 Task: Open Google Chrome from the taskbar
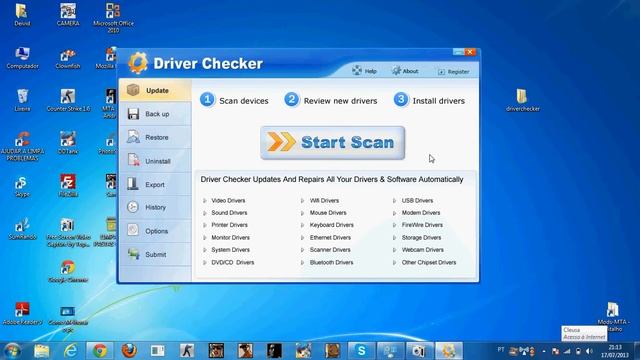pyautogui.click(x=100, y=351)
